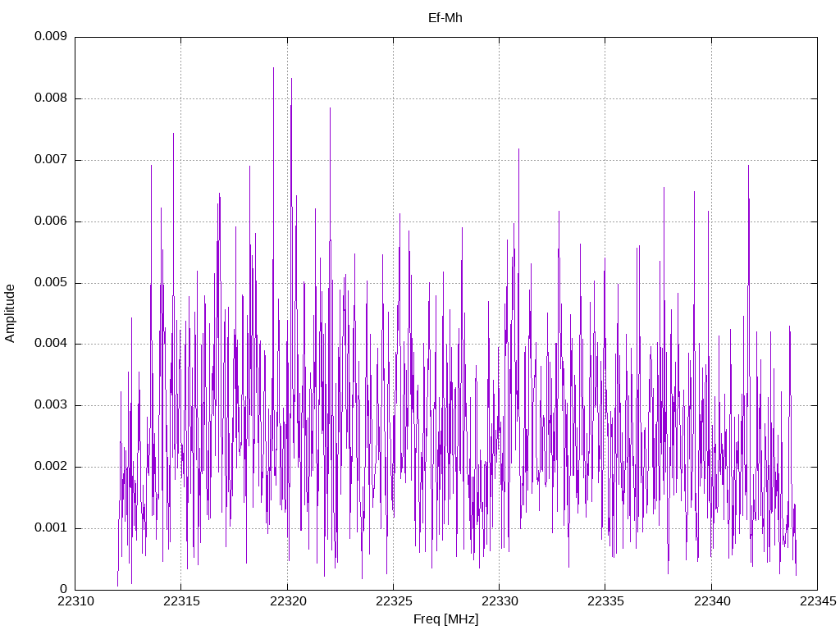Click the y-axis tick value 0.002

pos(51,467)
